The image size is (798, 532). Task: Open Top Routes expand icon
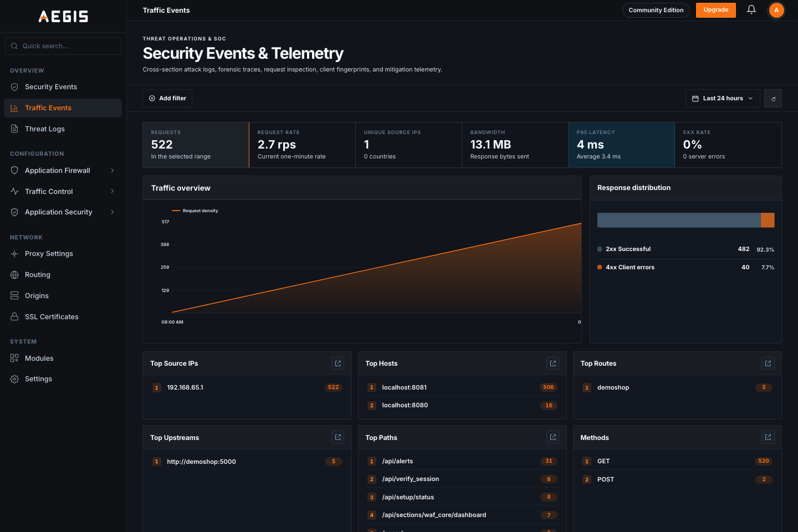coord(768,364)
